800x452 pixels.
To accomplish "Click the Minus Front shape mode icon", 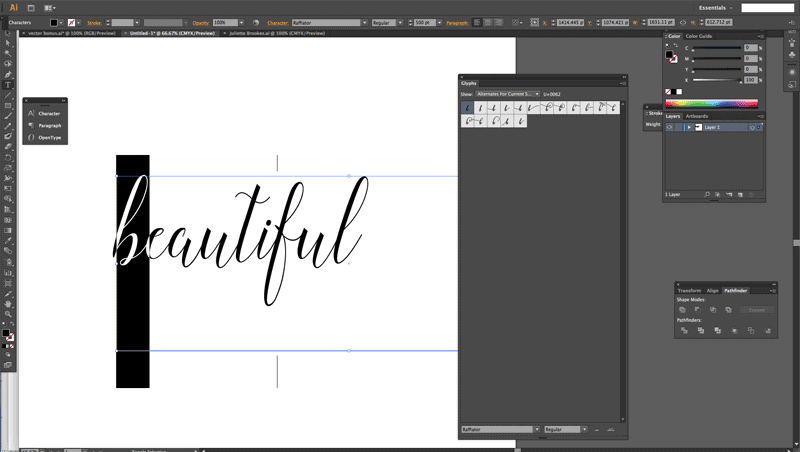I will 697,310.
